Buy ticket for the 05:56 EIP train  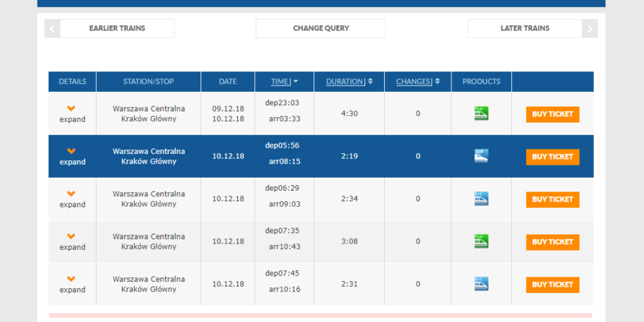pos(552,156)
